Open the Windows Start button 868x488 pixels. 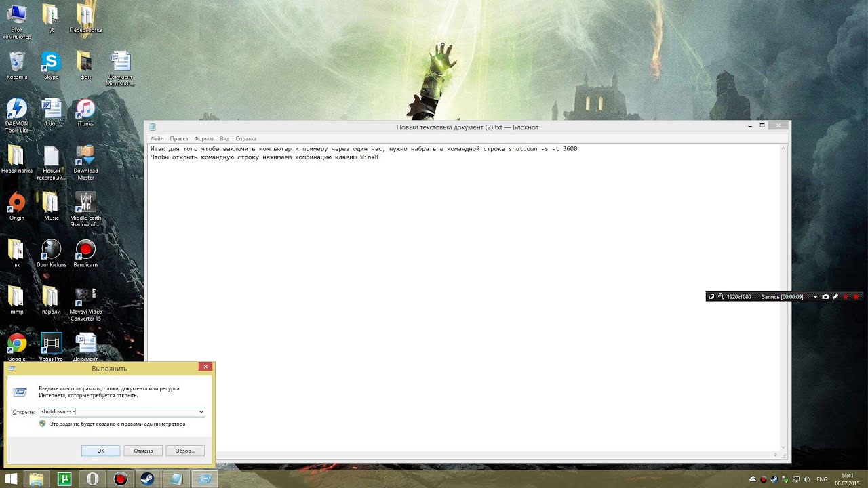(x=12, y=479)
